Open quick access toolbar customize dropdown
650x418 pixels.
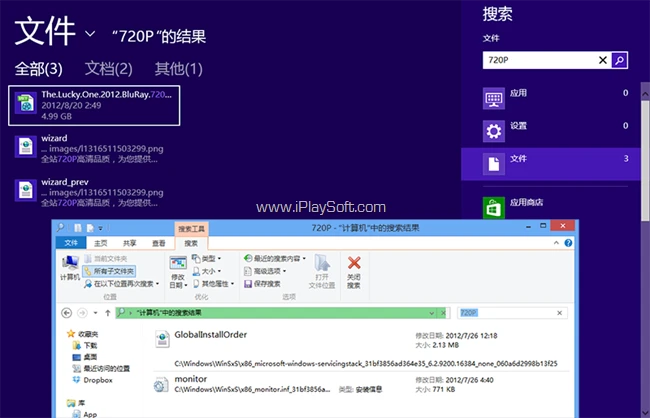(x=101, y=228)
